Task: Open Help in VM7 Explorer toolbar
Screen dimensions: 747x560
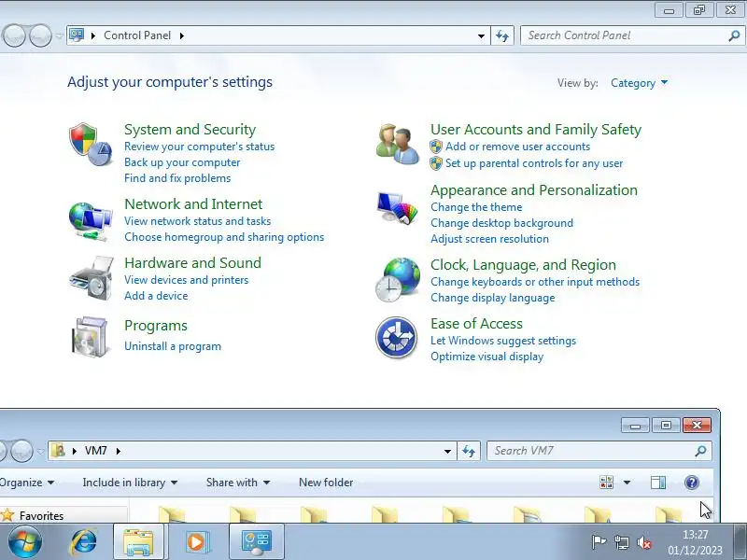Action: (x=692, y=483)
